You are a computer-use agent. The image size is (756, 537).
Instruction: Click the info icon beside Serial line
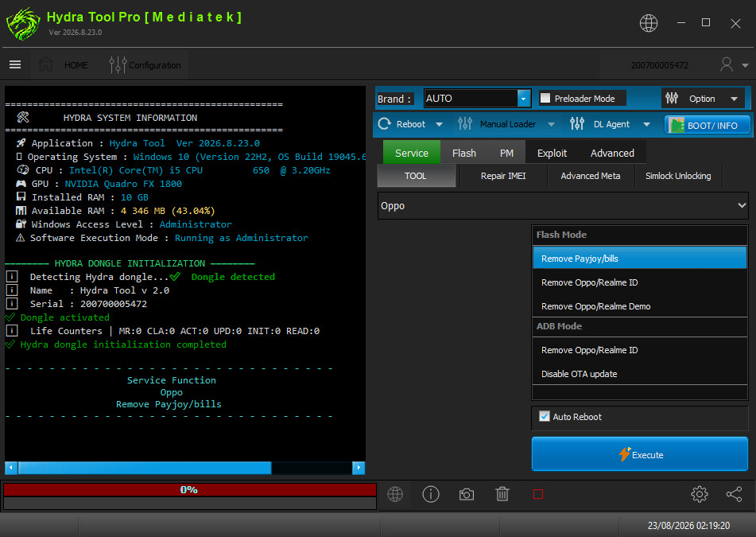point(12,303)
